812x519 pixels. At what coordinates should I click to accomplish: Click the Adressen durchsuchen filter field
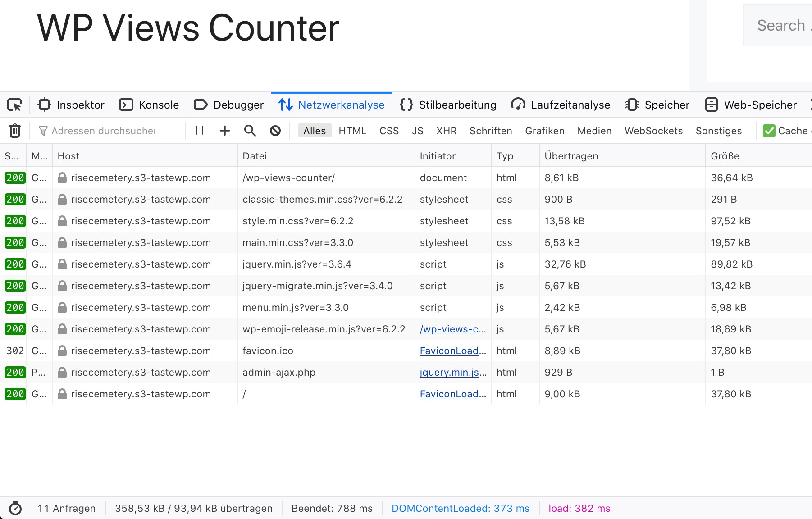coord(108,131)
